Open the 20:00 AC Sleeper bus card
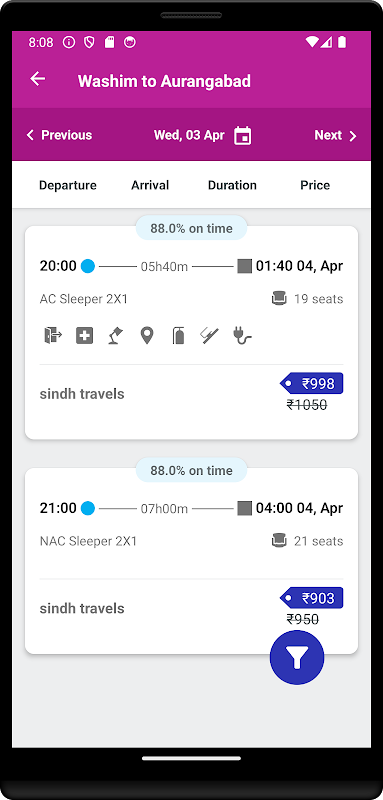 (191, 333)
